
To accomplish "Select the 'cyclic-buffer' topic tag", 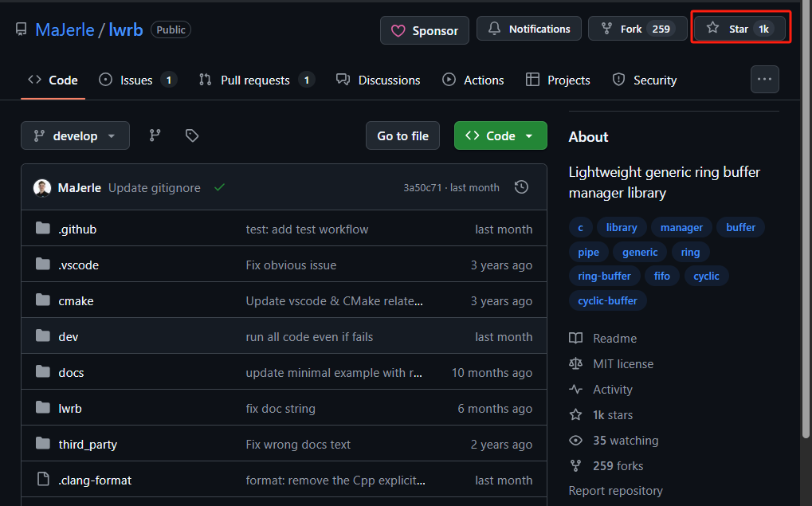I will (607, 301).
